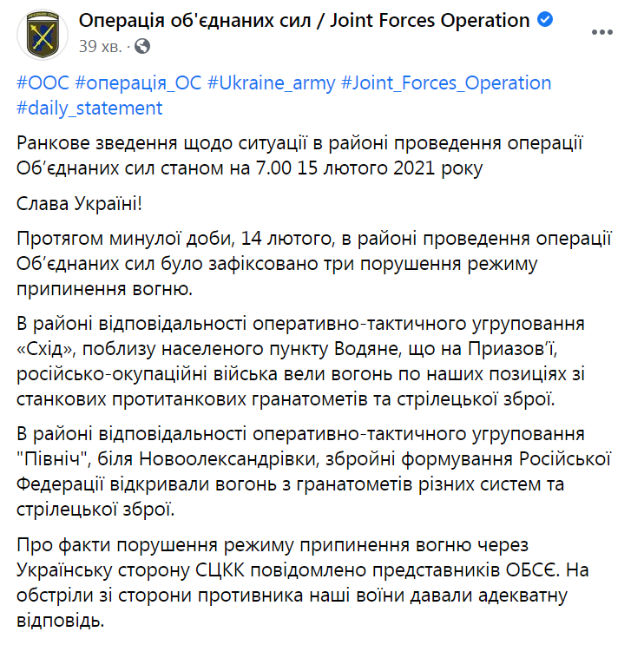Image resolution: width=644 pixels, height=645 pixels.
Task: Click the #daily_statement hashtag
Action: pos(89,108)
